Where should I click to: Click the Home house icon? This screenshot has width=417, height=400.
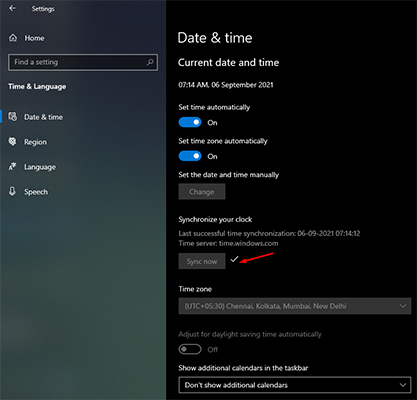[x=13, y=38]
